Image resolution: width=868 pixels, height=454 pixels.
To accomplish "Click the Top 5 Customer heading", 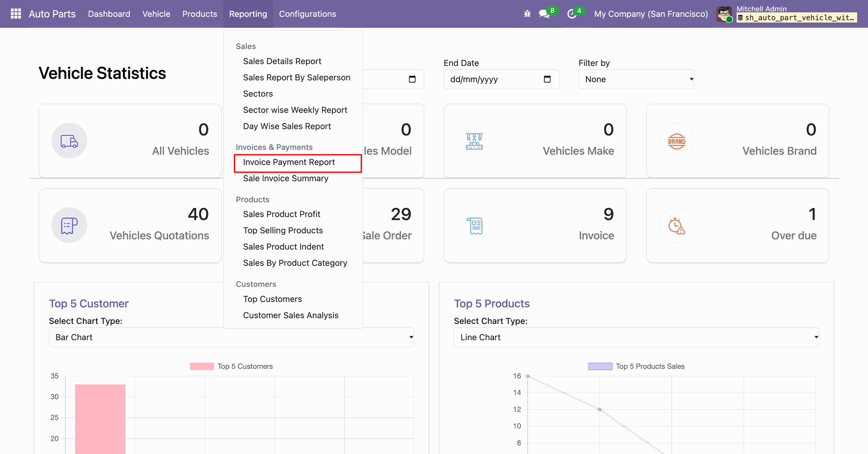I will (x=89, y=304).
